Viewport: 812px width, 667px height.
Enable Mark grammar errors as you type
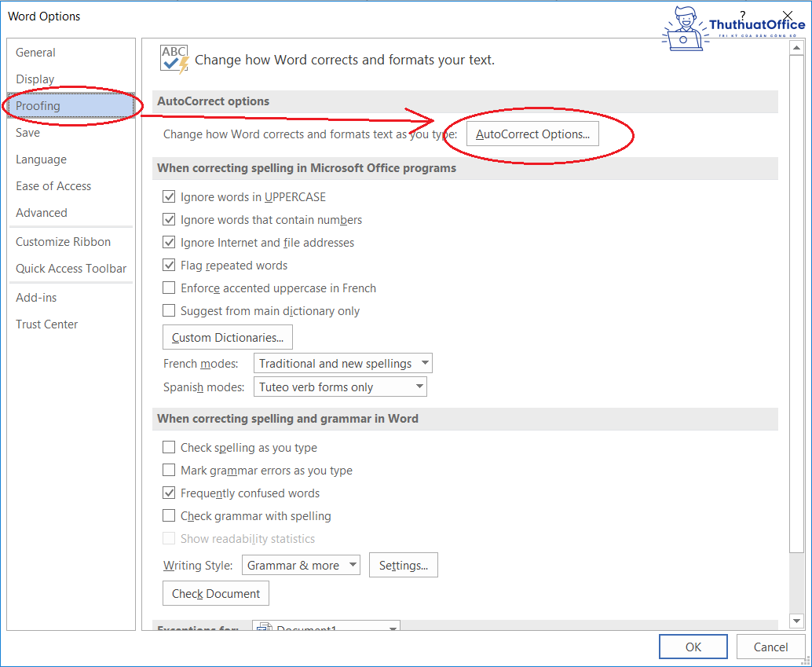(x=169, y=471)
